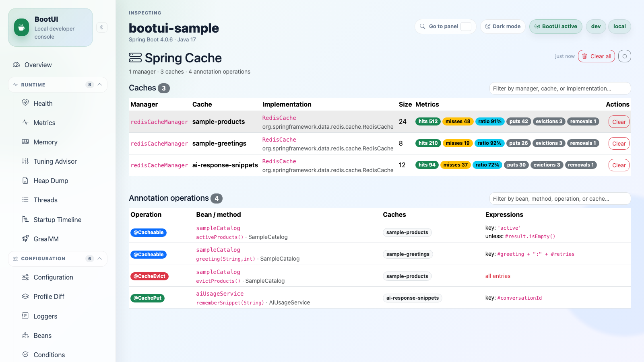644x362 pixels.
Task: Click the Beans hierarchy icon
Action: [x=25, y=335]
